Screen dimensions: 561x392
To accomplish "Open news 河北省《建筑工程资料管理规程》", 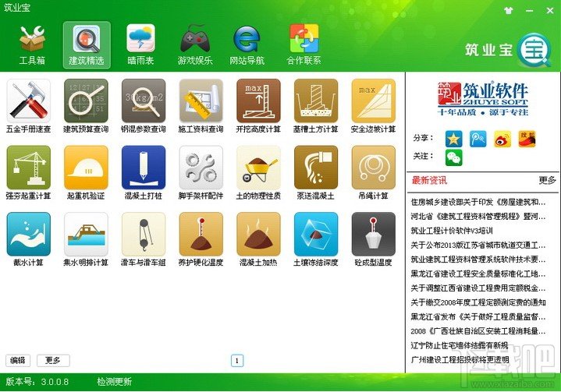I will tap(478, 217).
